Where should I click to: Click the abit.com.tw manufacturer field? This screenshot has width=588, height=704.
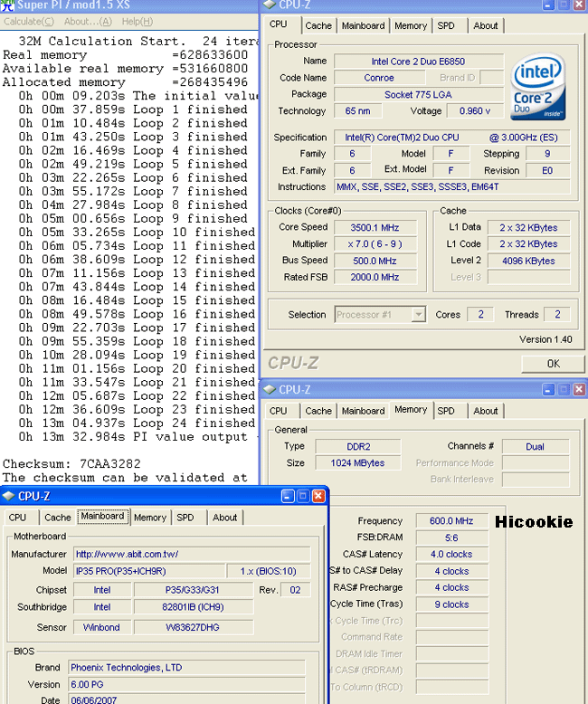coord(192,554)
